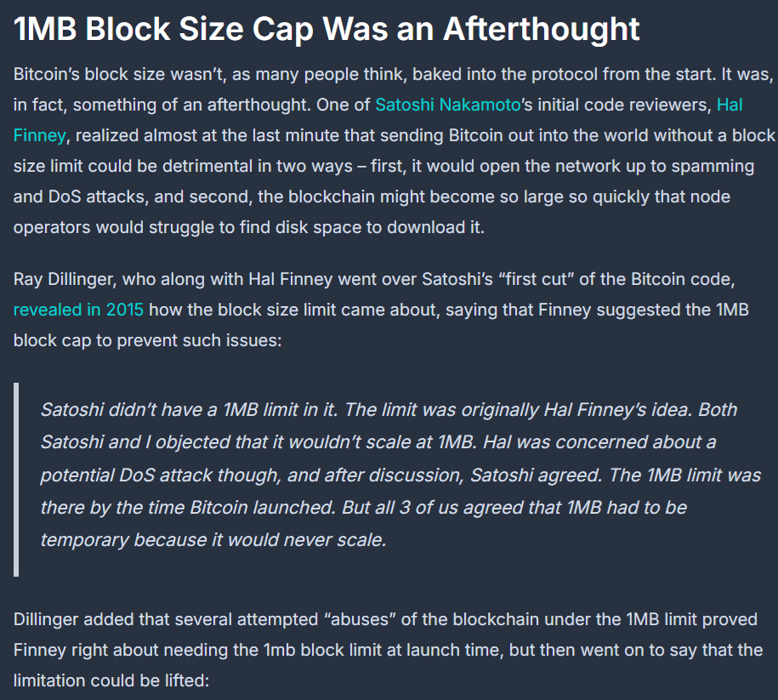The height and width of the screenshot is (700, 778).
Task: Open the 'revealed in 2015' link
Action: click(x=78, y=310)
